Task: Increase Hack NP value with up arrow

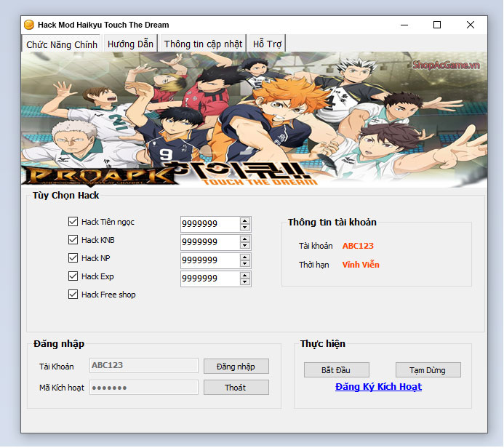Action: [x=245, y=257]
